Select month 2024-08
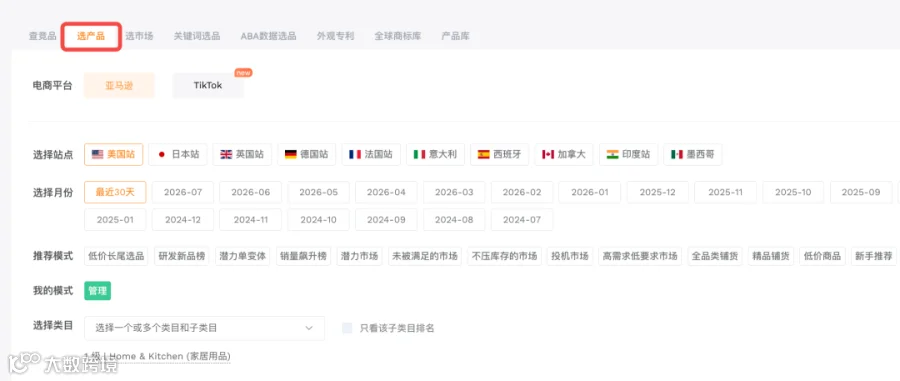The width and height of the screenshot is (900, 381). tap(454, 220)
